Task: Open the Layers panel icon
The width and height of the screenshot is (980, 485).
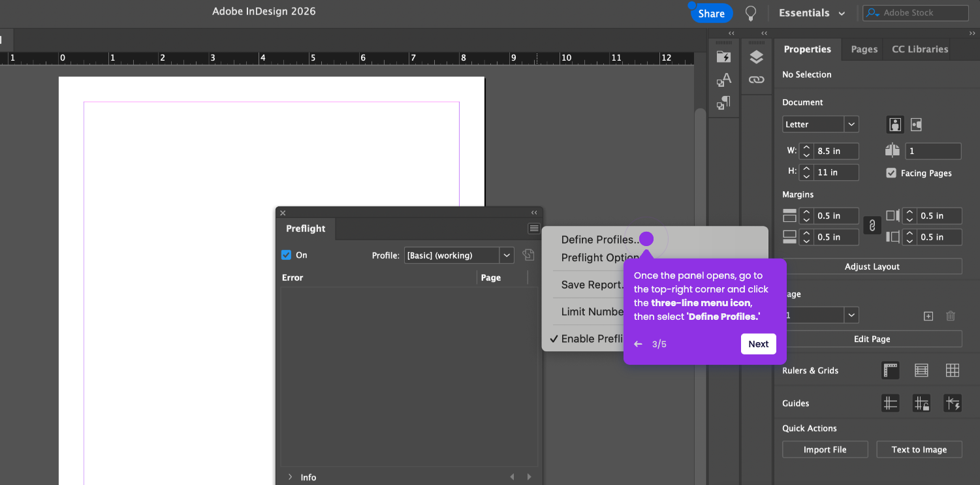Action: pyautogui.click(x=756, y=57)
